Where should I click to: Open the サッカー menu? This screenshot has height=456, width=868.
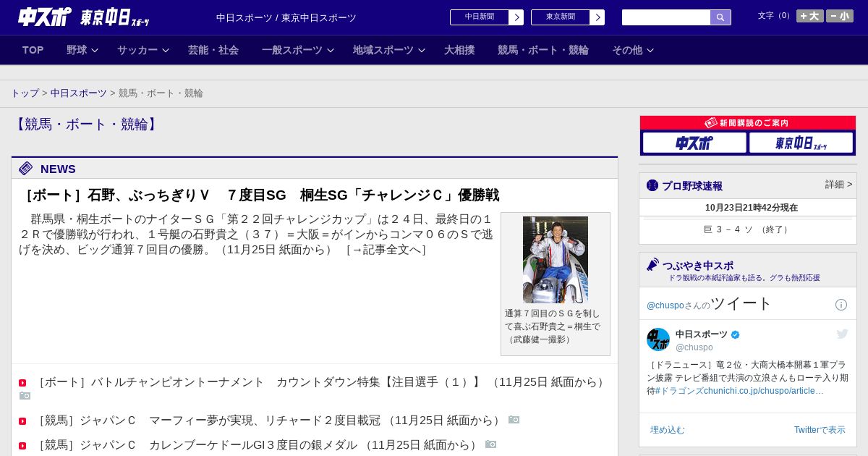pos(137,50)
